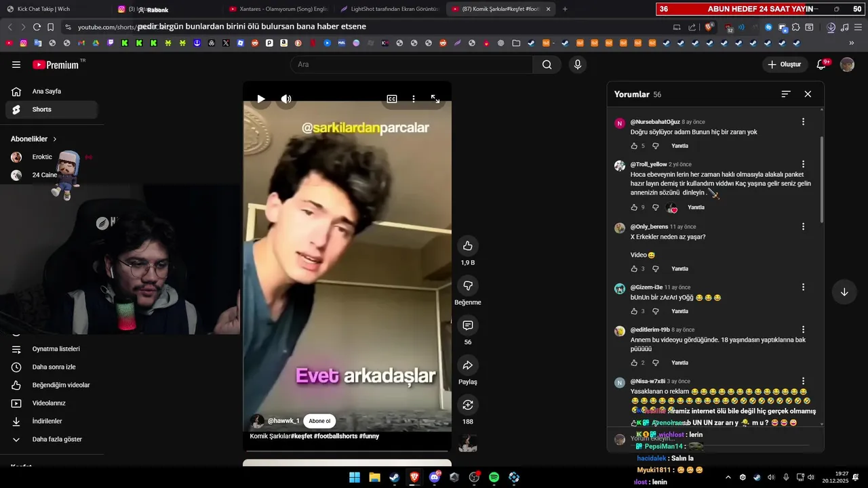
Task: Bookmark the page from address bar
Action: click(x=50, y=27)
